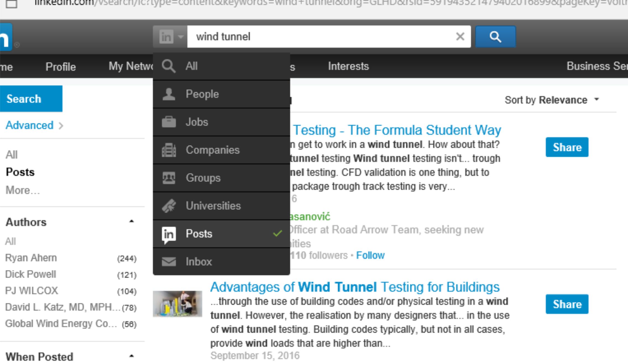This screenshot has width=628, height=364.
Task: Click the LinkedIn logo in the header
Action: point(6,37)
